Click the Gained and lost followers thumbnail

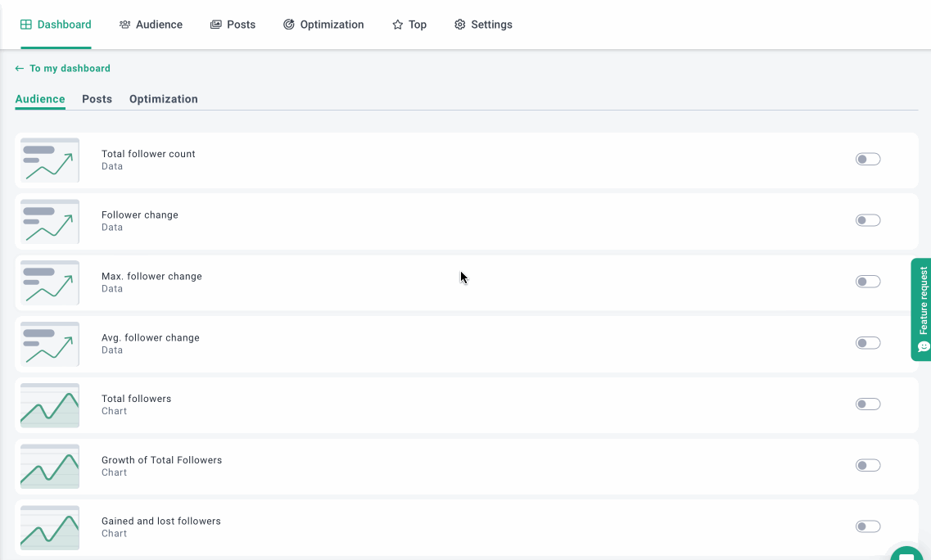click(x=50, y=527)
